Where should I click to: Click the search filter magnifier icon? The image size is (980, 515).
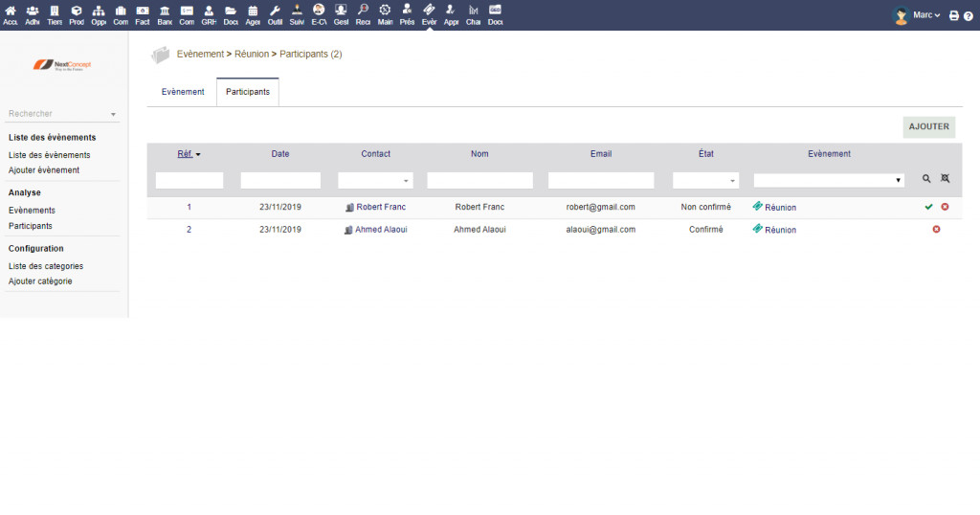925,179
